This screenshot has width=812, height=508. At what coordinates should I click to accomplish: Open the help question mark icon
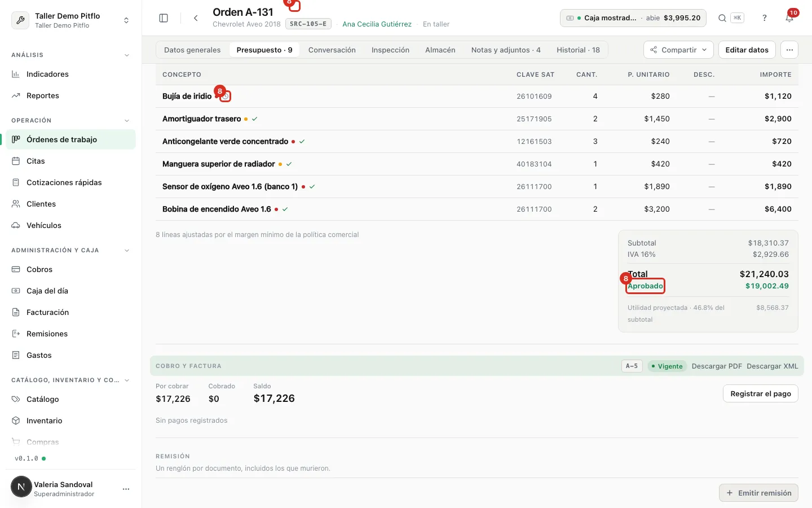[x=765, y=18]
